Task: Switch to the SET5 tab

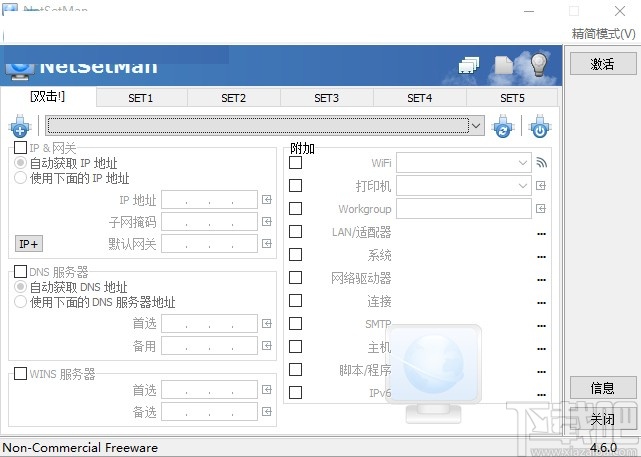Action: click(512, 98)
